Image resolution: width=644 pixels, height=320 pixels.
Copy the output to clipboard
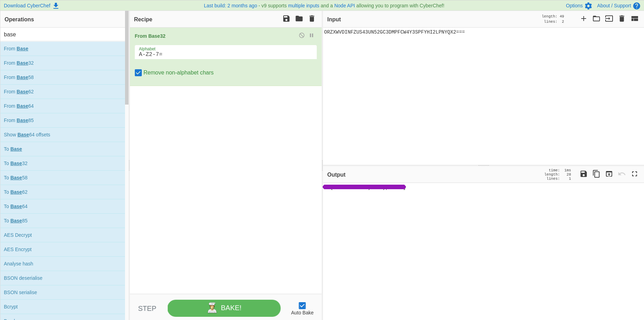(596, 174)
